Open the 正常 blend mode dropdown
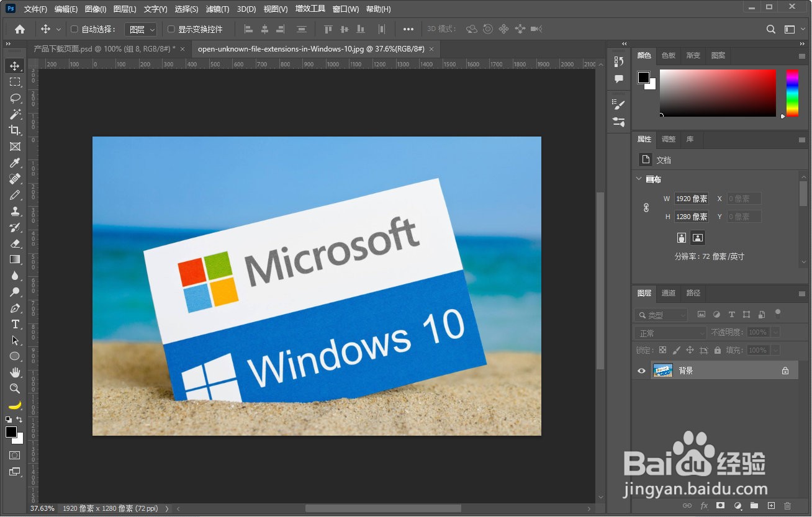Image resolution: width=812 pixels, height=517 pixels. click(670, 333)
